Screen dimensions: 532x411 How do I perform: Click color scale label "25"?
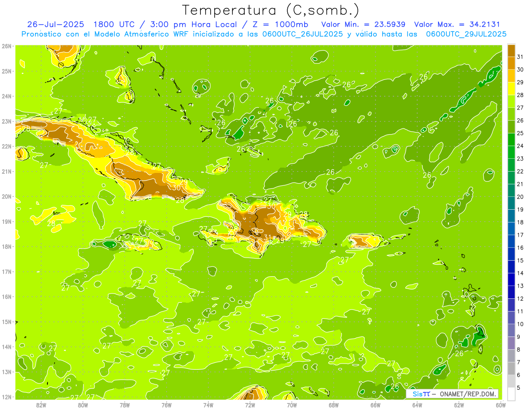[x=520, y=133]
